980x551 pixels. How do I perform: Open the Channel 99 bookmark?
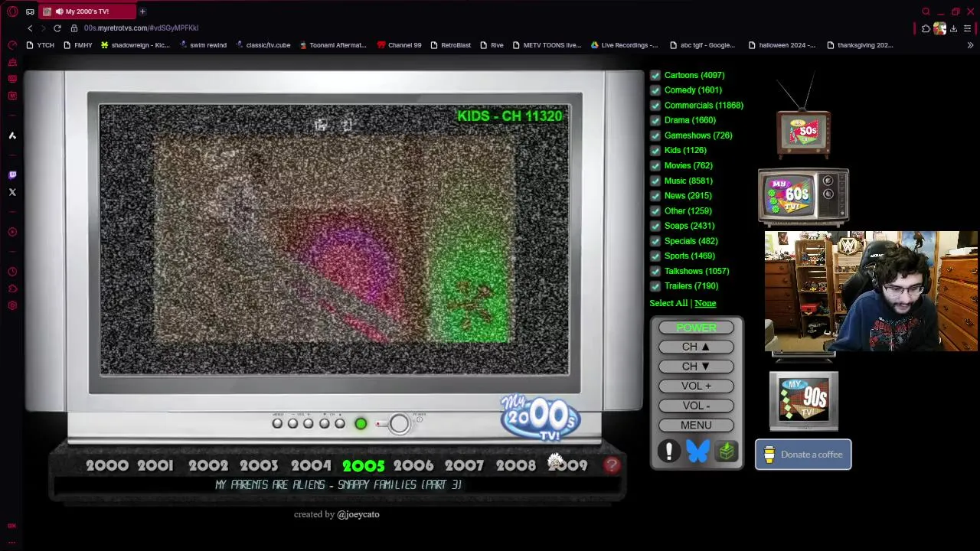[x=400, y=45]
